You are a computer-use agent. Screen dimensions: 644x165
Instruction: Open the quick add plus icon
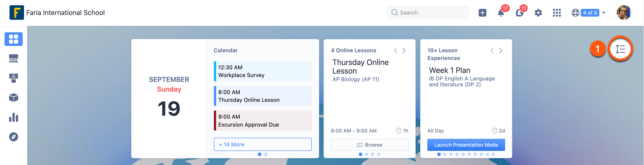click(482, 12)
